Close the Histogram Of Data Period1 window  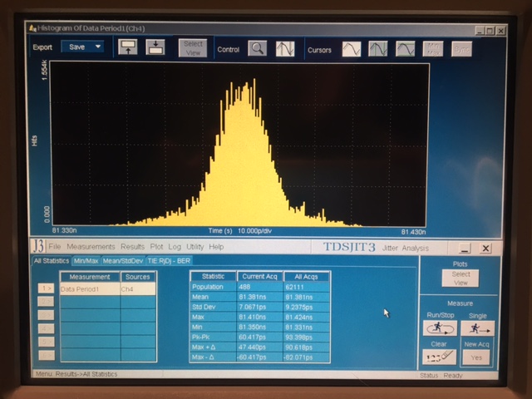(x=500, y=31)
